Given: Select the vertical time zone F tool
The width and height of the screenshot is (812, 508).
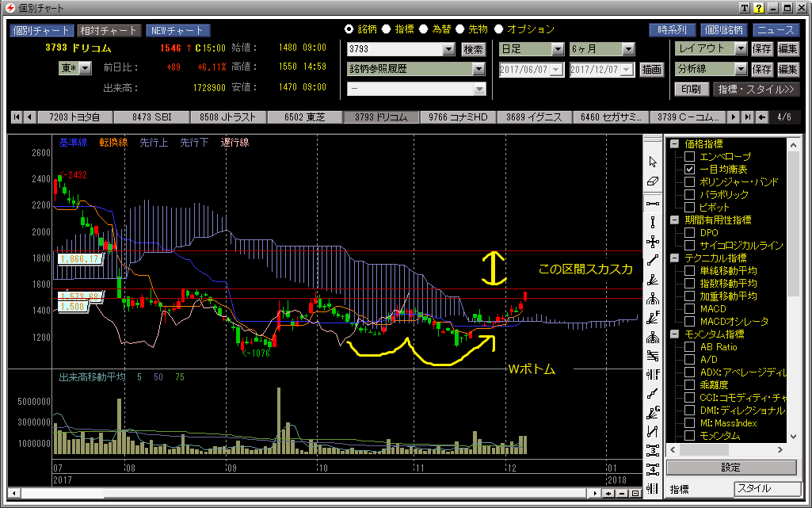Looking at the screenshot, I should pos(653,374).
